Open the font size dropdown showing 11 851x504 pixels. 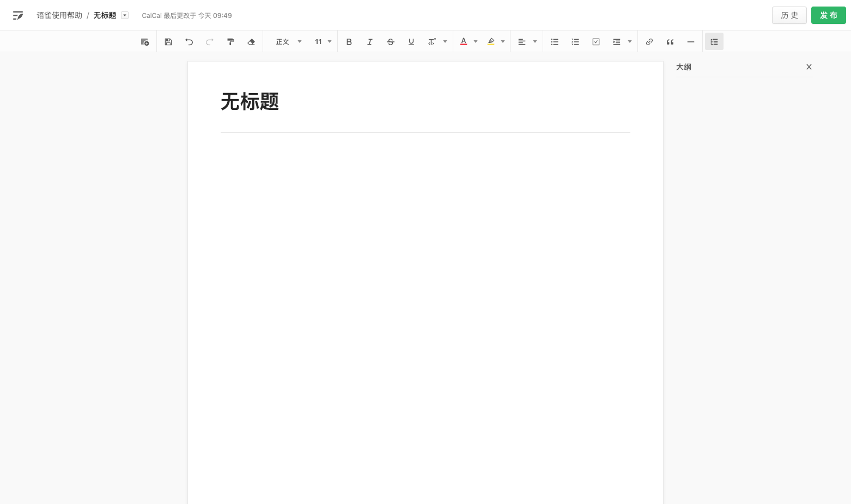tap(322, 41)
